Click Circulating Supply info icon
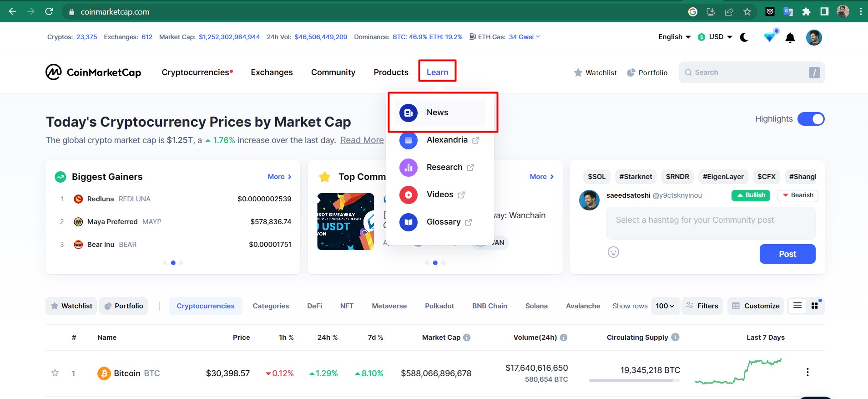Screen dimensions: 868x399 pos(676,337)
